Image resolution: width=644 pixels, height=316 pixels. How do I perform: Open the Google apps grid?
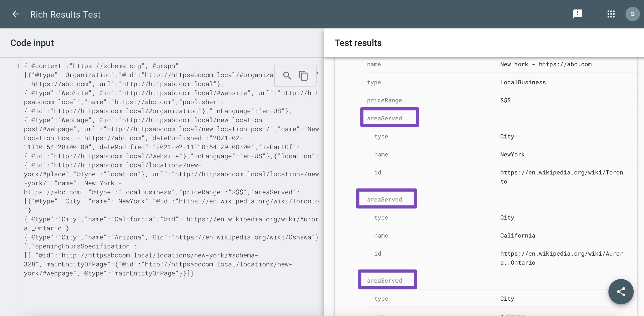tap(611, 14)
